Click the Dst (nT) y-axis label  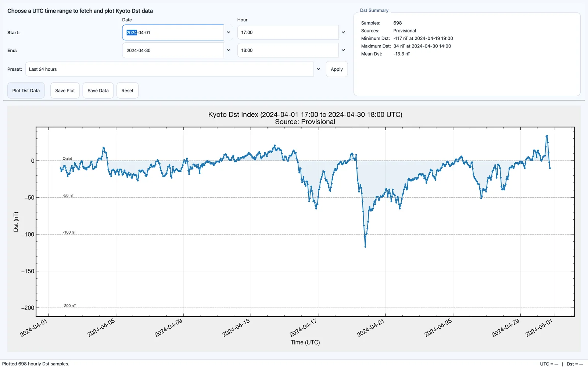[16, 222]
